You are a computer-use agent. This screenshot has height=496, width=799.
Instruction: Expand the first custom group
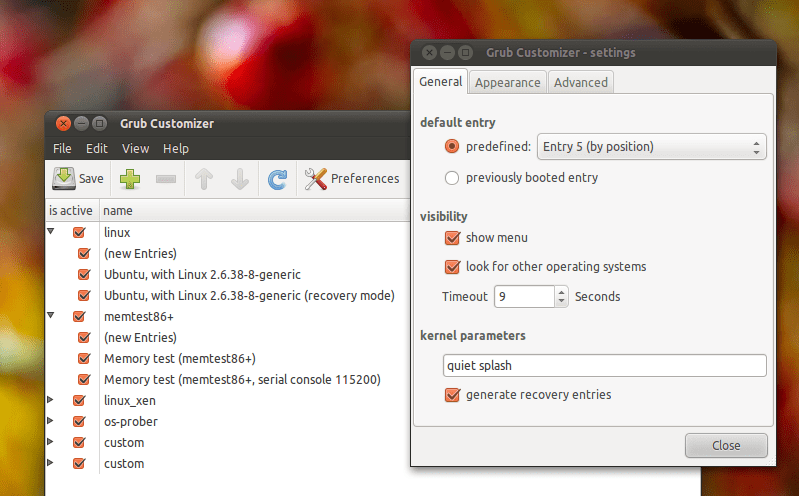[50, 441]
